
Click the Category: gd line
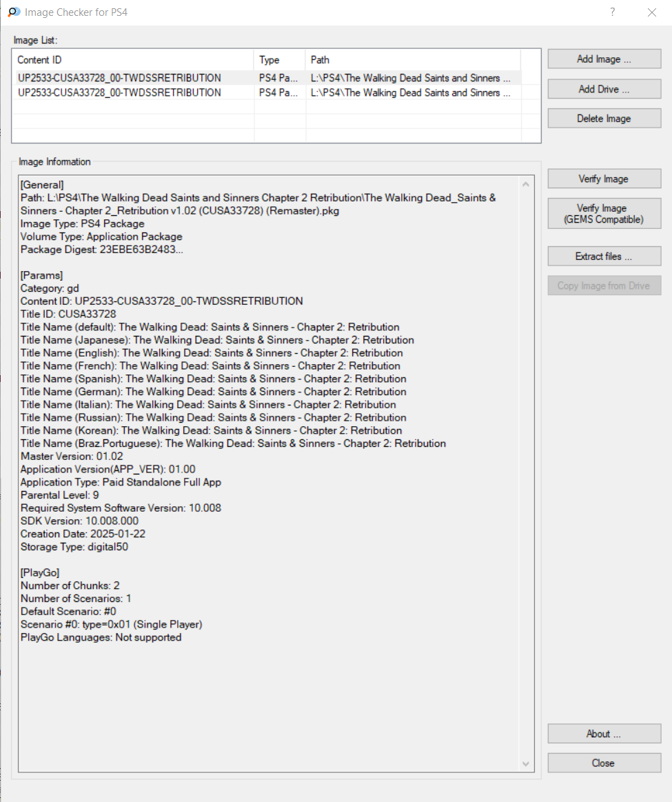50,288
